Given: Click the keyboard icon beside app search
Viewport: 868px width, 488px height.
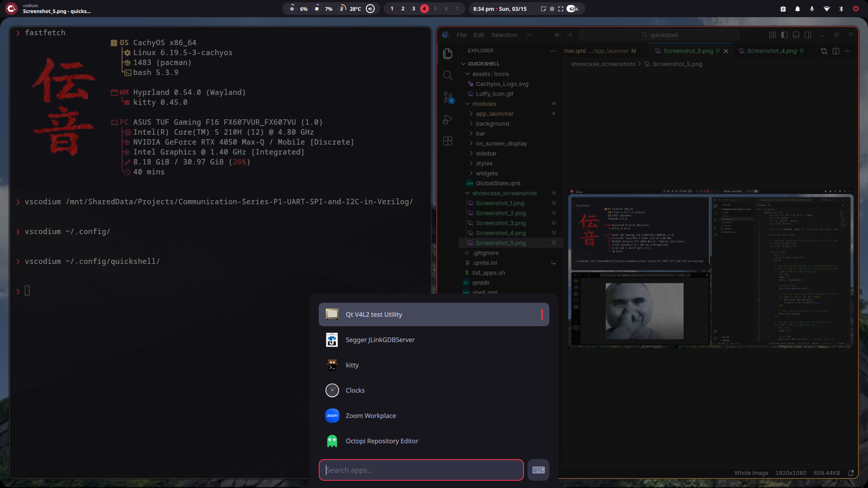Looking at the screenshot, I should coord(538,470).
